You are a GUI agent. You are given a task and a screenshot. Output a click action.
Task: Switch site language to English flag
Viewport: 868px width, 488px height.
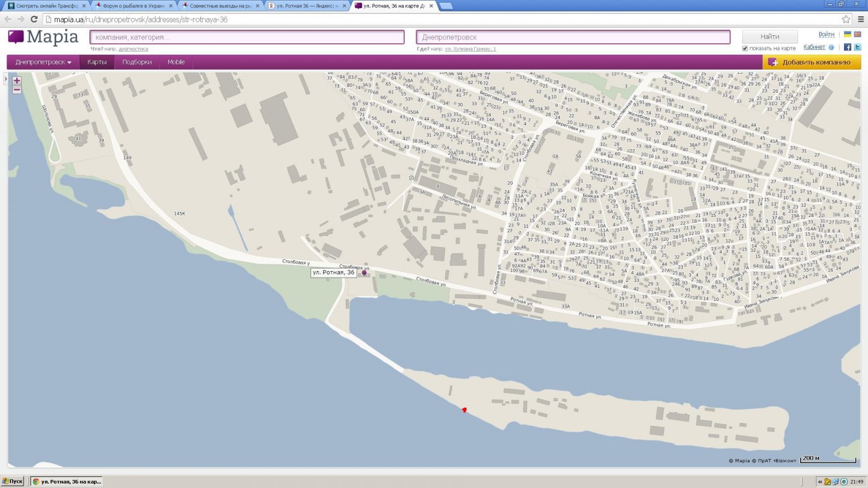(857, 34)
